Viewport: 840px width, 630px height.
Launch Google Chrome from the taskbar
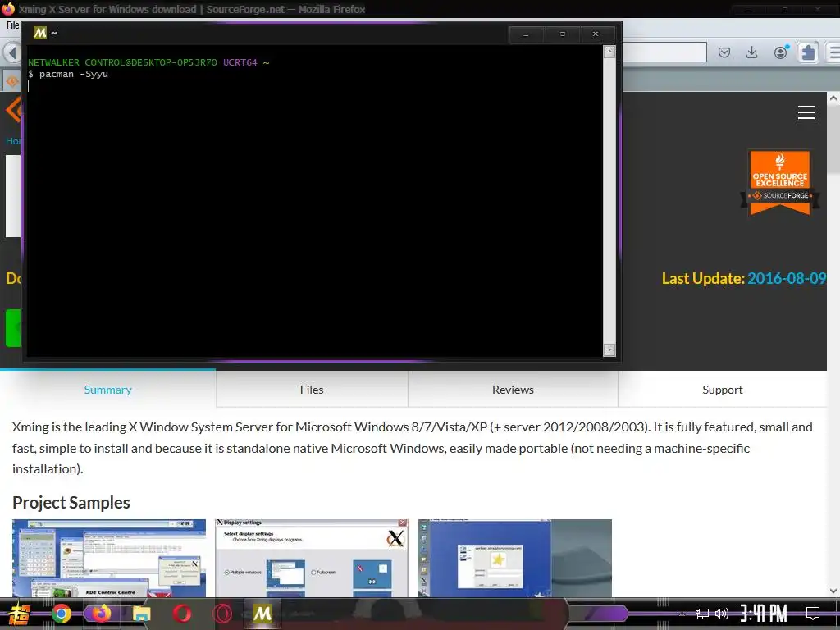[x=61, y=614]
